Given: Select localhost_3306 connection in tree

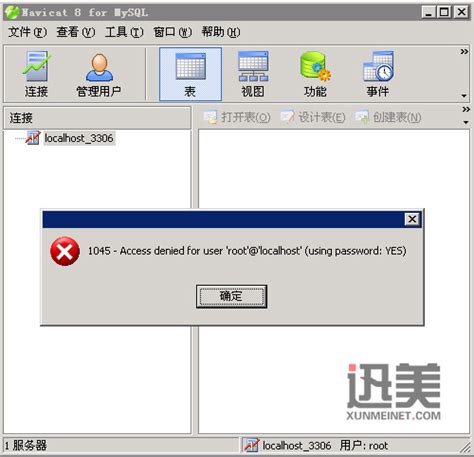Looking at the screenshot, I should point(79,138).
